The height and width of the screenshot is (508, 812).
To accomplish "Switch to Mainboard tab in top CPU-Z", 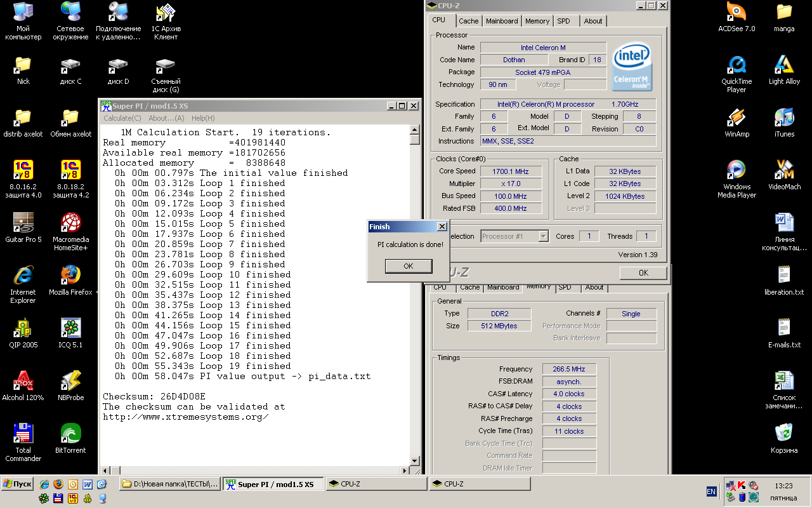I will coord(502,21).
